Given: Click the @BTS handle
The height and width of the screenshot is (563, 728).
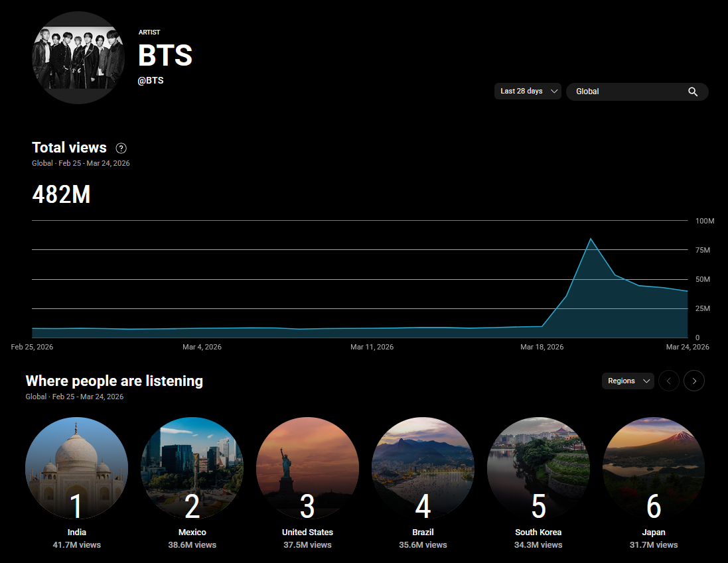Looking at the screenshot, I should tap(151, 80).
